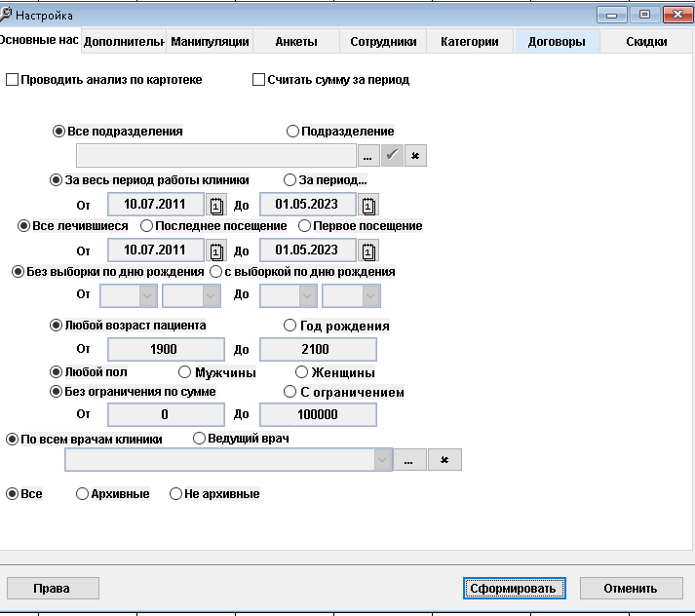The image size is (695, 616).
Task: Enable Проводить анализ по картотеке checkbox
Action: (x=13, y=80)
